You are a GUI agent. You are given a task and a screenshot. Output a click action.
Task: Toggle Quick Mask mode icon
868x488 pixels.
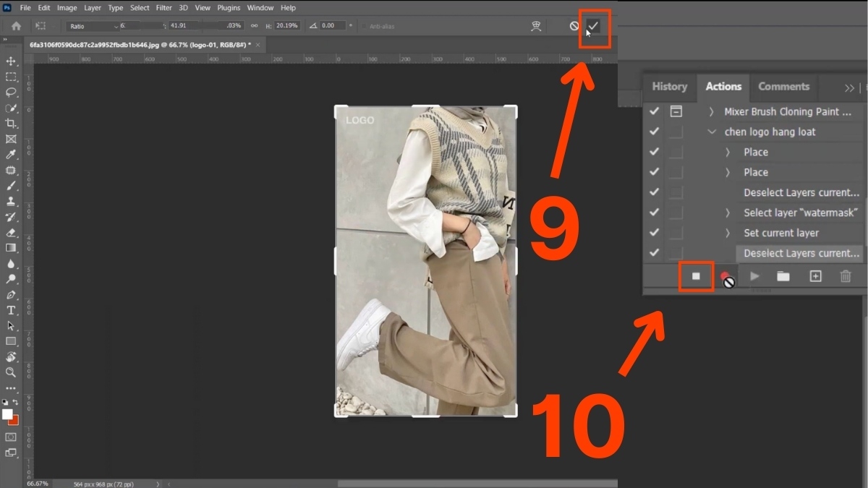click(x=11, y=437)
